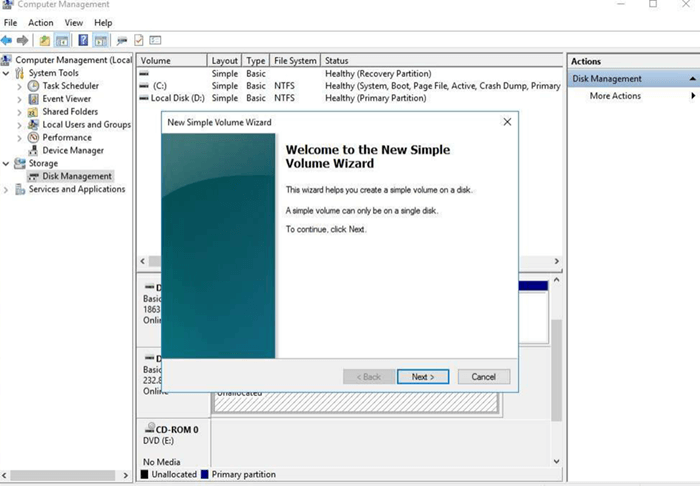Viewport: 700px width, 486px height.
Task: Select Local Users and Groups node
Action: click(86, 125)
